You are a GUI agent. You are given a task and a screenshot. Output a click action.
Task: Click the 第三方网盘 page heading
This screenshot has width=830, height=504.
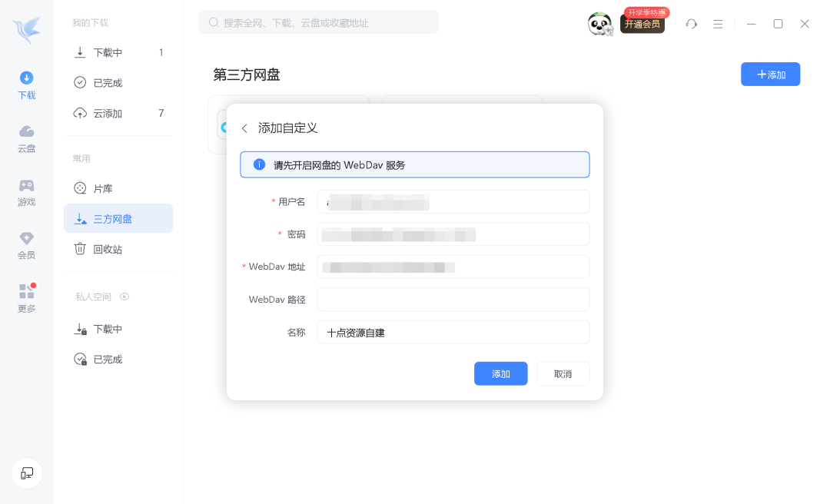pos(247,75)
